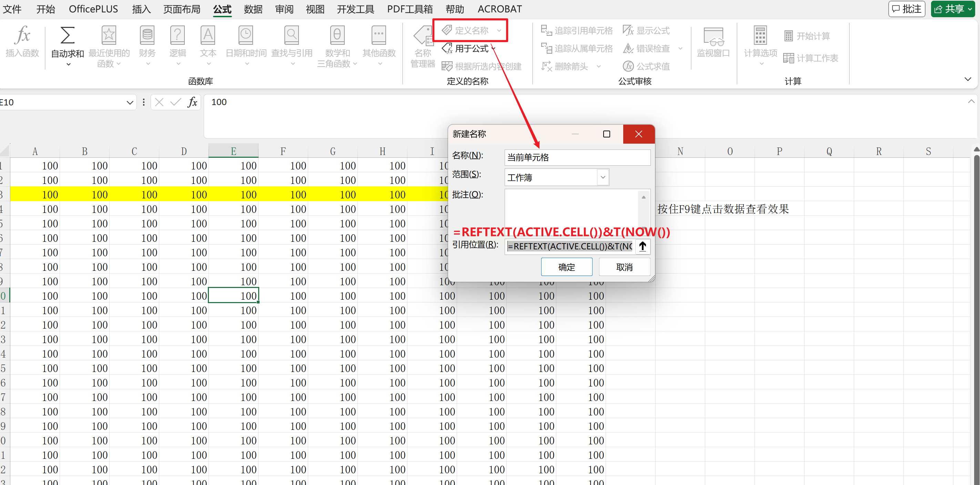Expand the Name Box dropdown arrow
Viewport: 980px width, 485px height.
coord(130,103)
